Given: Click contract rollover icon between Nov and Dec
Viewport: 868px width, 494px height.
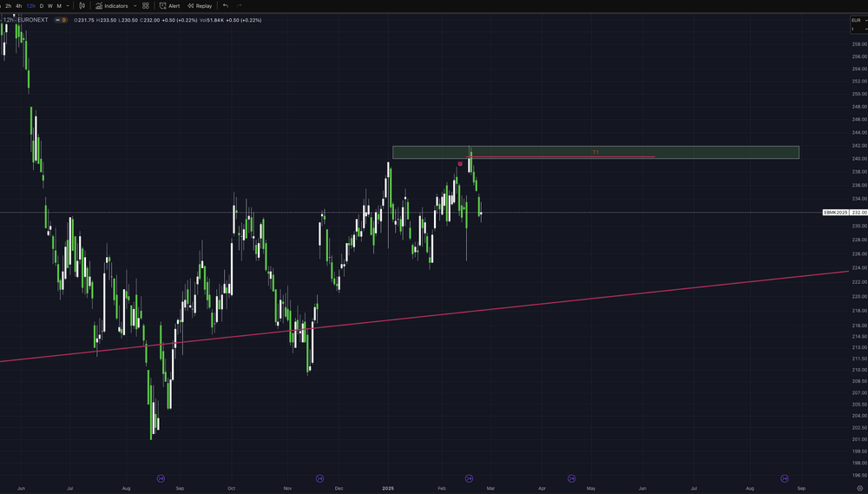Looking at the screenshot, I should [x=319, y=478].
